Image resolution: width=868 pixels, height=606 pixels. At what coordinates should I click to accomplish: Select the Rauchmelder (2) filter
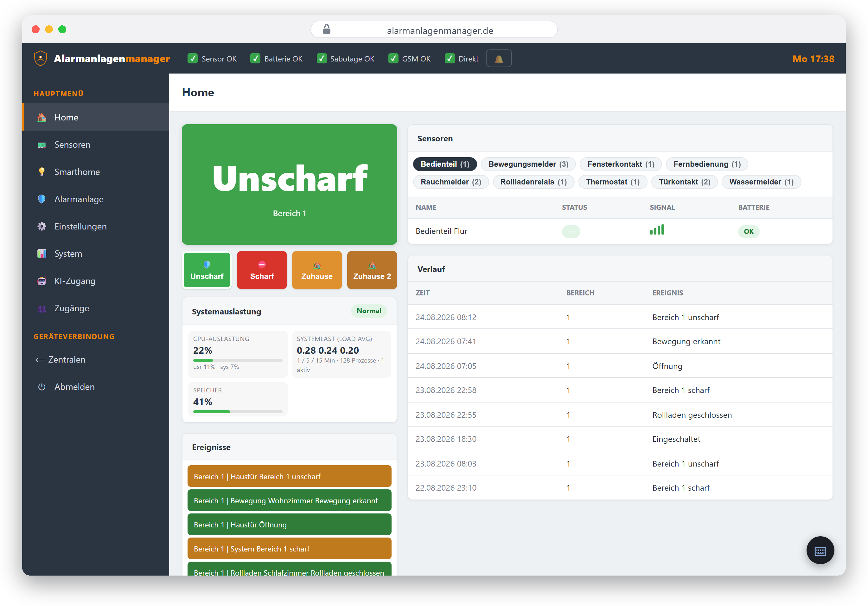[x=451, y=182]
